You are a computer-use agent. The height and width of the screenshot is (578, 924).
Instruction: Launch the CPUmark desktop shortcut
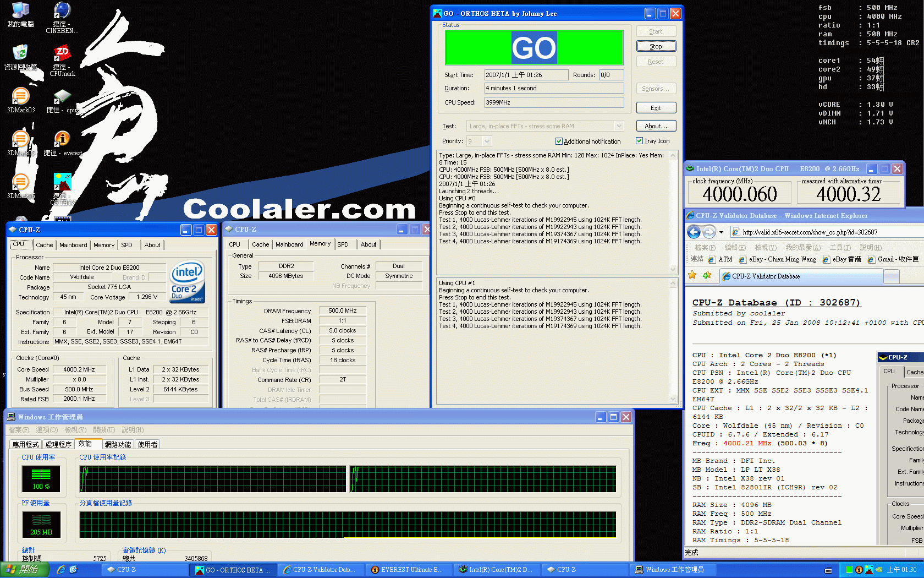coord(62,61)
